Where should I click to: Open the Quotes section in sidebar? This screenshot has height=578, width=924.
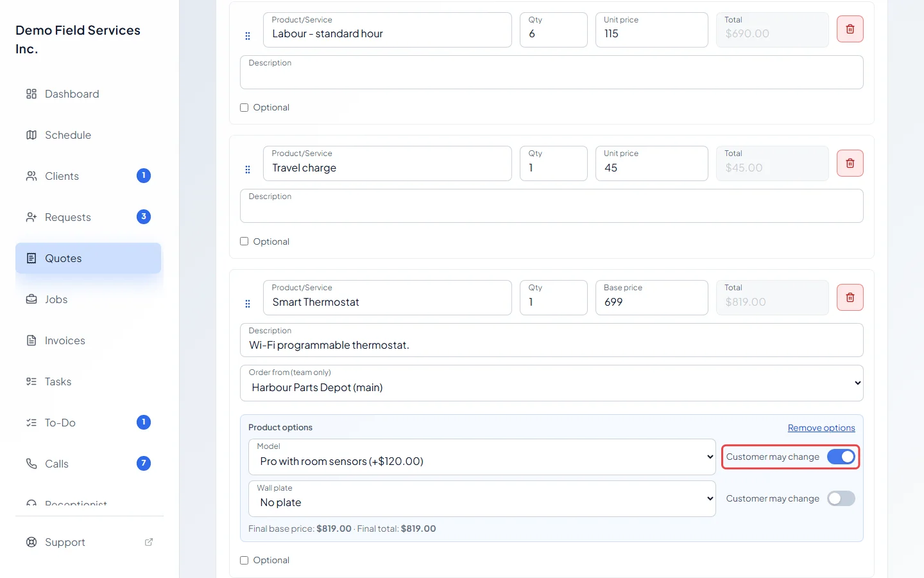click(89, 258)
